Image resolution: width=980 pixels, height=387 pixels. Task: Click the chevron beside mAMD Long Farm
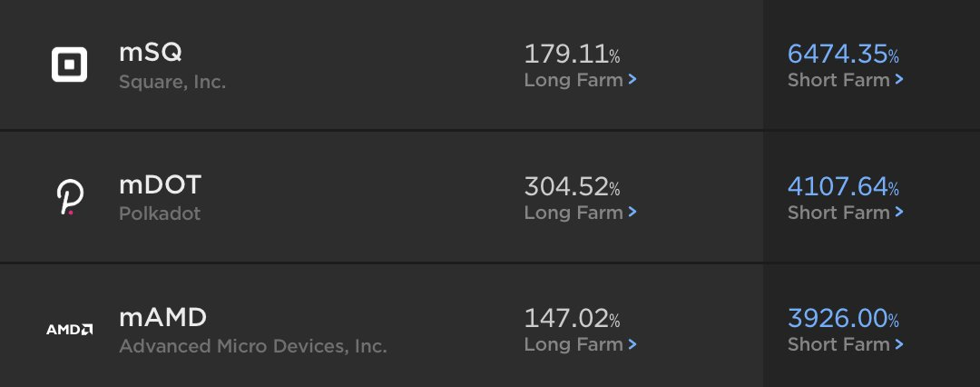[x=632, y=344]
